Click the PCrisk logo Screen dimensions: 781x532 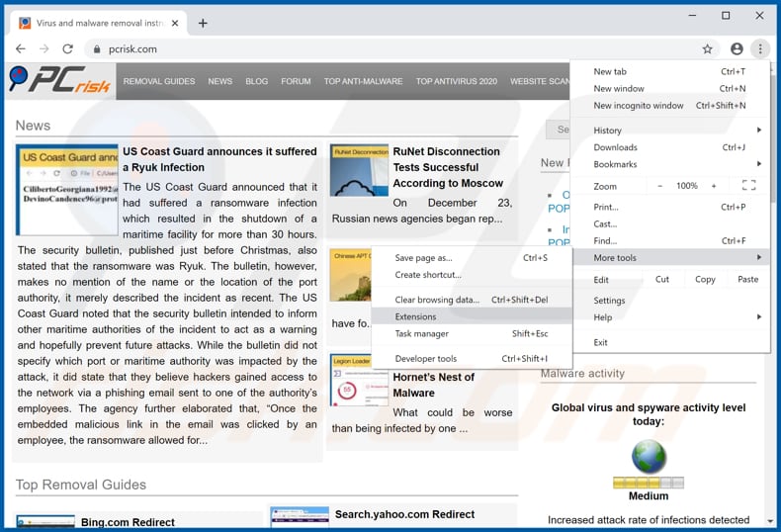59,81
